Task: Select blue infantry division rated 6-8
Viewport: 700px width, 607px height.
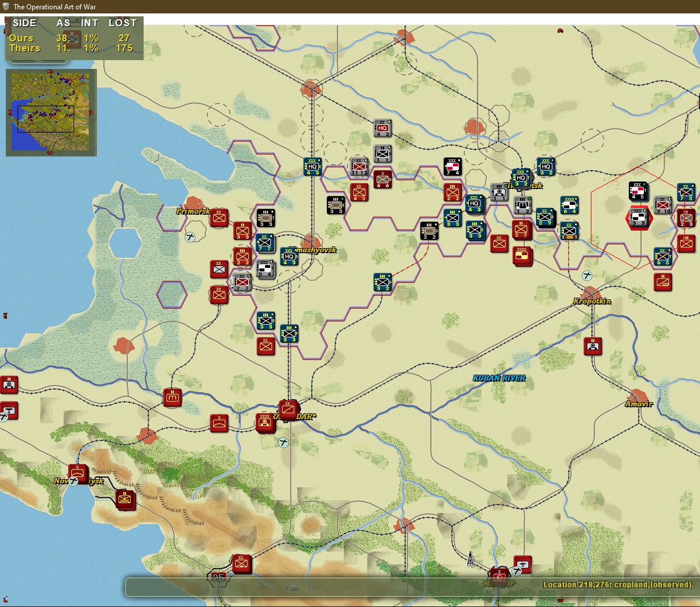Action: (x=663, y=256)
